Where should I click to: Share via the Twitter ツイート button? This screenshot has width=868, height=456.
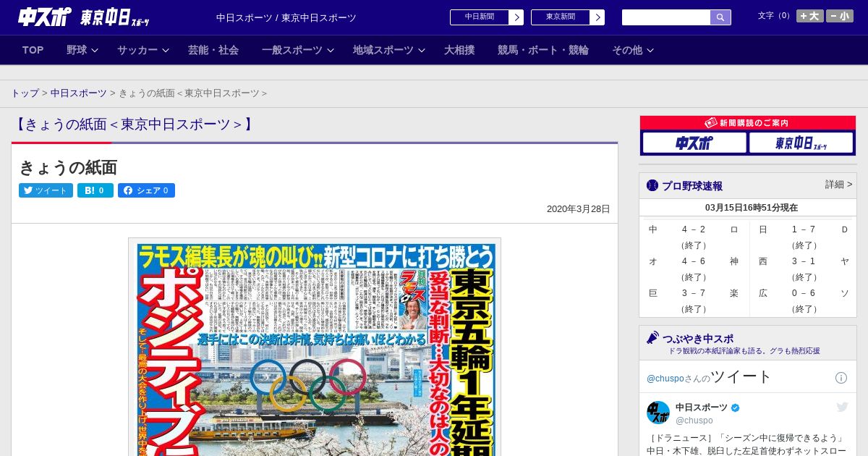click(x=46, y=190)
